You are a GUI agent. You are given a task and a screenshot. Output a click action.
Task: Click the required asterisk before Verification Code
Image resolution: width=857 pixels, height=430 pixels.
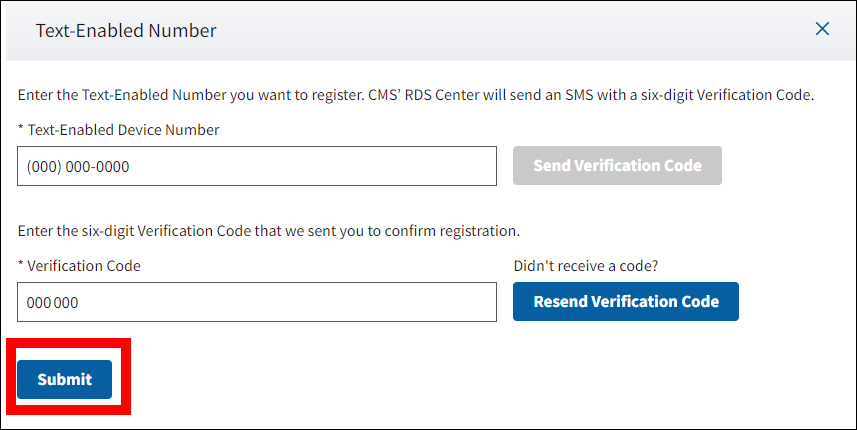tap(20, 266)
